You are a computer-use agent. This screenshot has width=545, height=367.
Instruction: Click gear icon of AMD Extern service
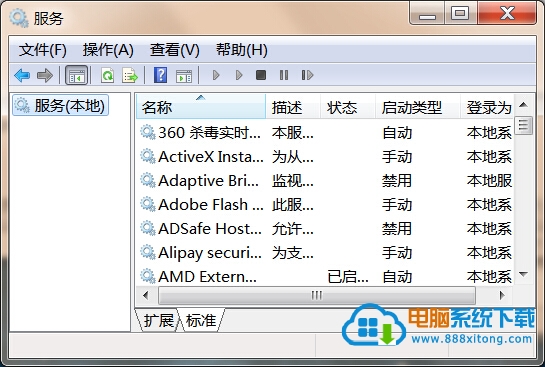[148, 276]
